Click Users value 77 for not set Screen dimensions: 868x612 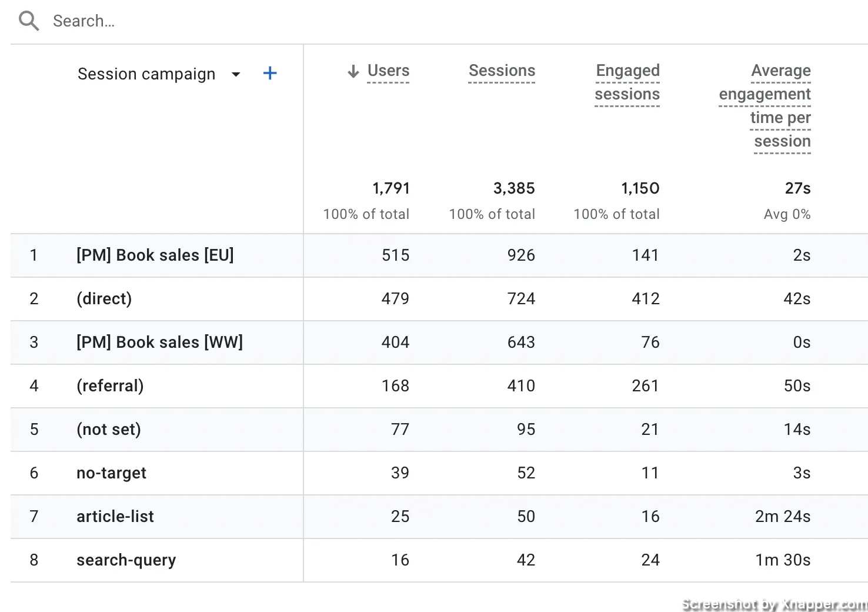[400, 430]
